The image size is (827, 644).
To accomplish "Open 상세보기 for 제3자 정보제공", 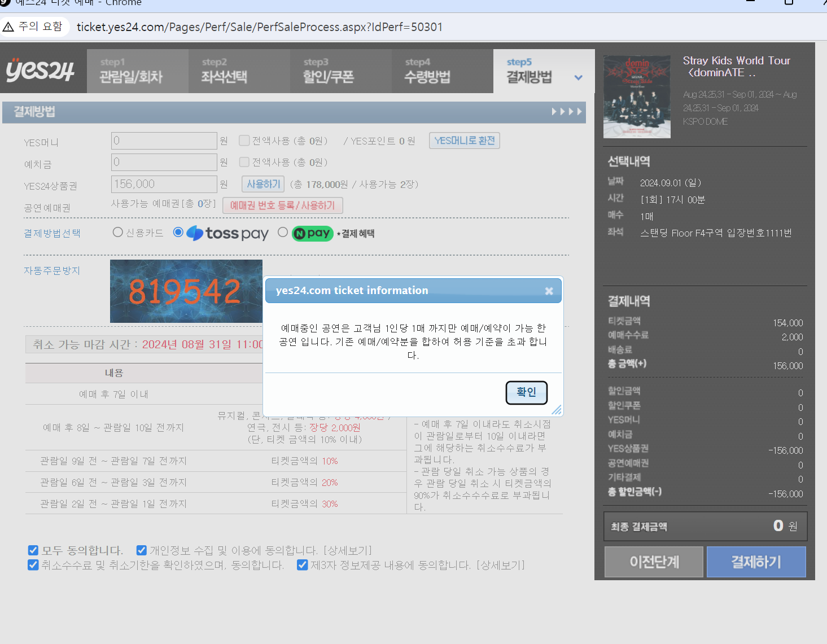I will tap(501, 565).
